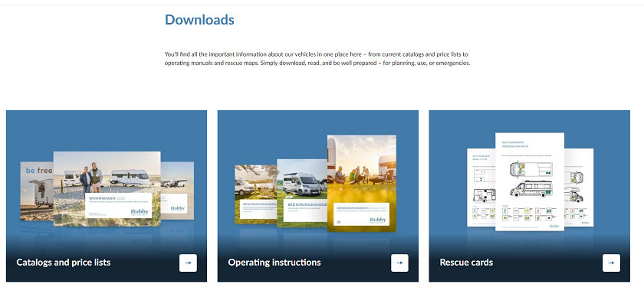Select the leftmost Bedienungshandbuch cover with white van
Screen dimensions: 644x307
255,193
